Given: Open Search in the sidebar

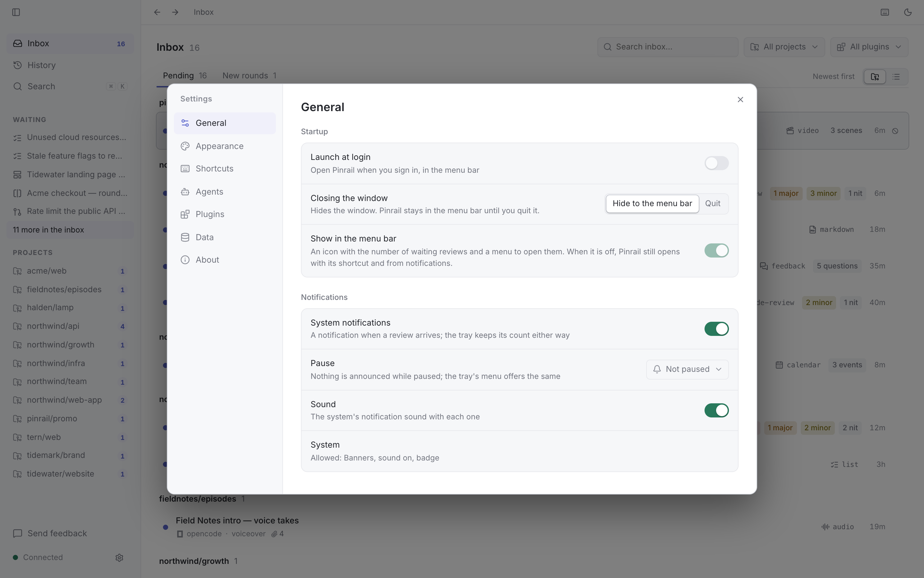Looking at the screenshot, I should click(x=70, y=86).
